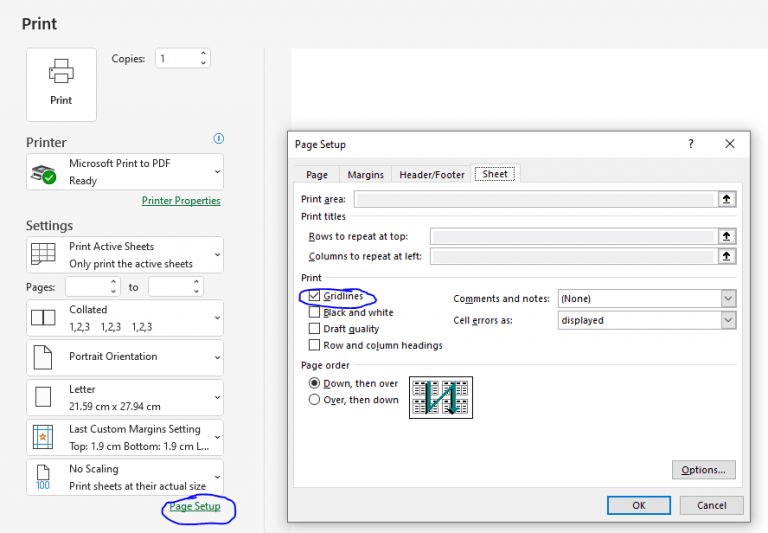Viewport: 768px width, 533px height.
Task: Switch to the Page tab
Action: coord(317,174)
